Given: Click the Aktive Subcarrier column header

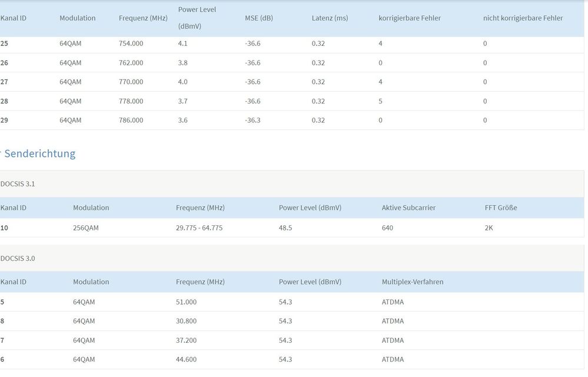Looking at the screenshot, I should pyautogui.click(x=408, y=208).
